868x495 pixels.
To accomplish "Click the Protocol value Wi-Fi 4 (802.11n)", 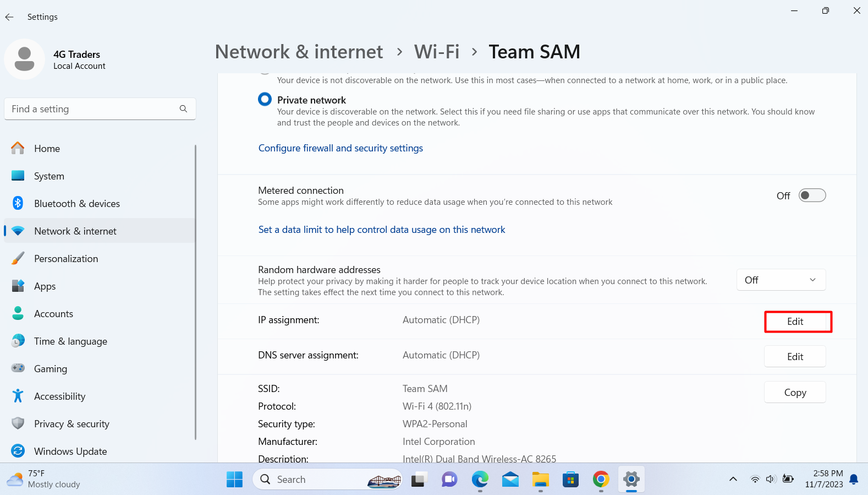I will pyautogui.click(x=437, y=406).
